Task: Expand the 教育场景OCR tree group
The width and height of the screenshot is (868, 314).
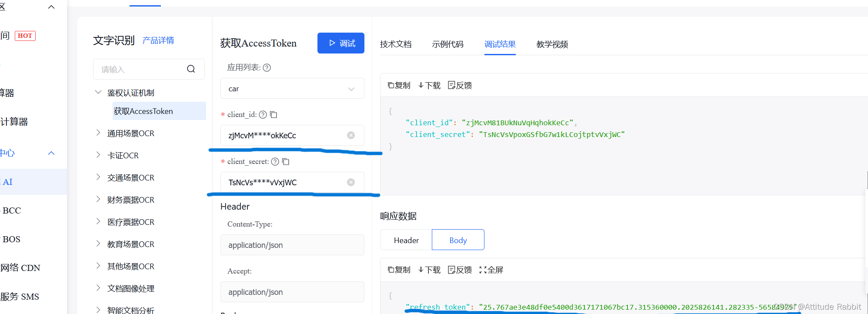Action: pyautogui.click(x=98, y=244)
